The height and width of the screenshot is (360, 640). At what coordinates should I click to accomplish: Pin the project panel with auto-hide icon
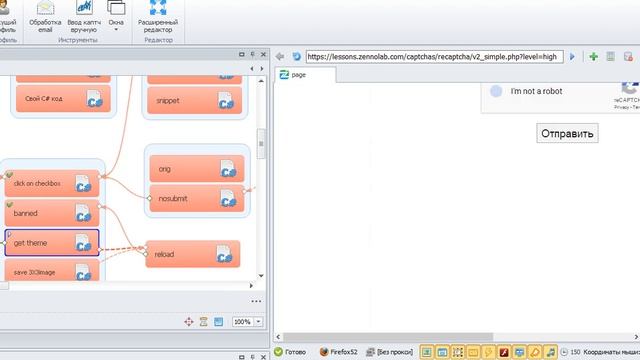(x=252, y=54)
